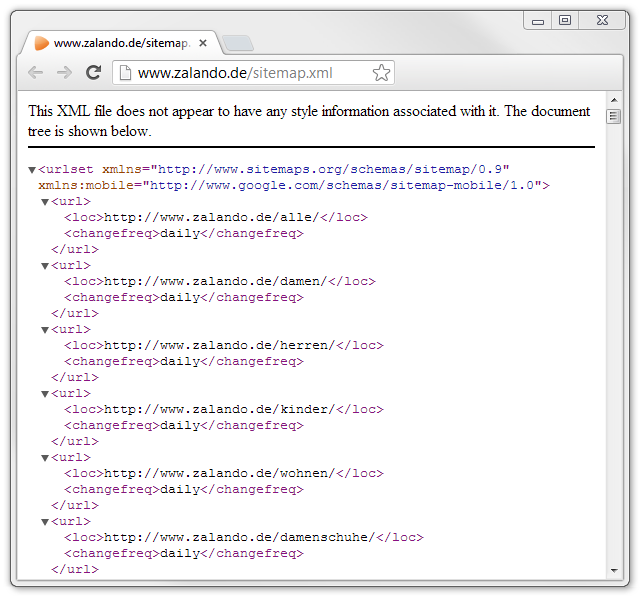The width and height of the screenshot is (641, 598).
Task: Collapse the url node containing /wohnen/
Action: 45,458
